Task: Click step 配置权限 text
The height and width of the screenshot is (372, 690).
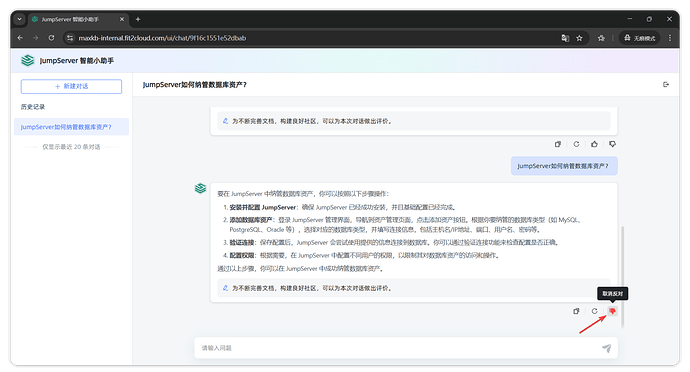Action: coord(242,255)
